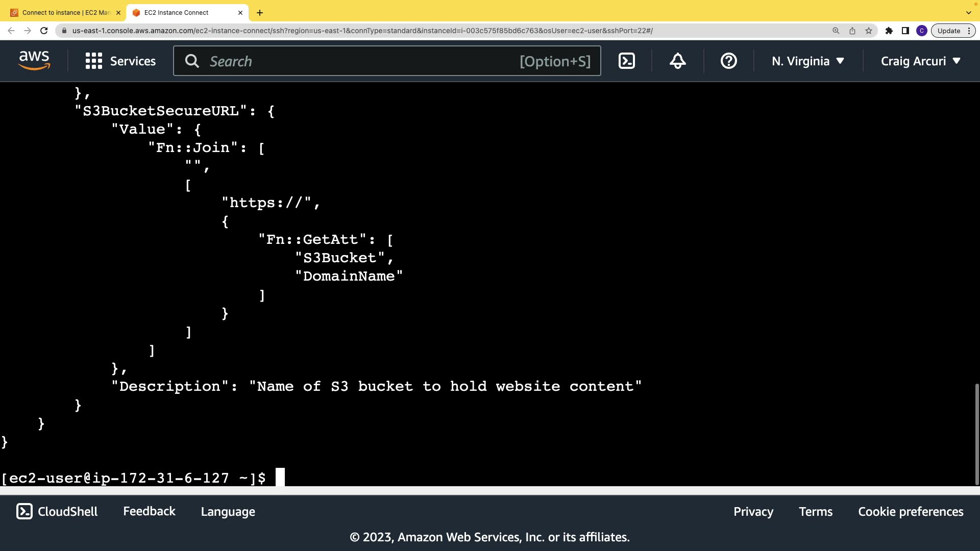The height and width of the screenshot is (551, 980).
Task: Expand the tab search chevron
Action: pos(968,12)
